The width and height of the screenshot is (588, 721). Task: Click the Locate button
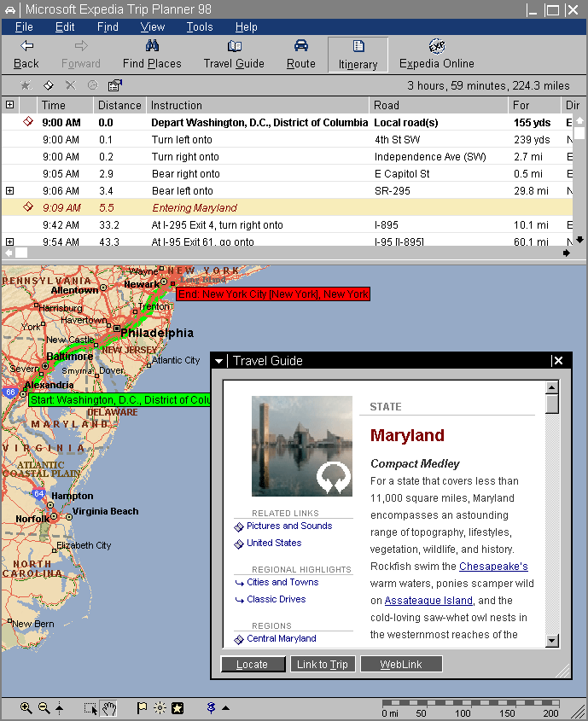[253, 664]
